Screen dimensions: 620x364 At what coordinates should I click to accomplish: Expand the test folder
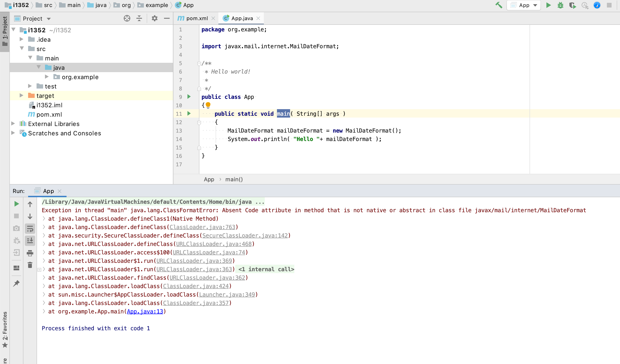[x=30, y=86]
